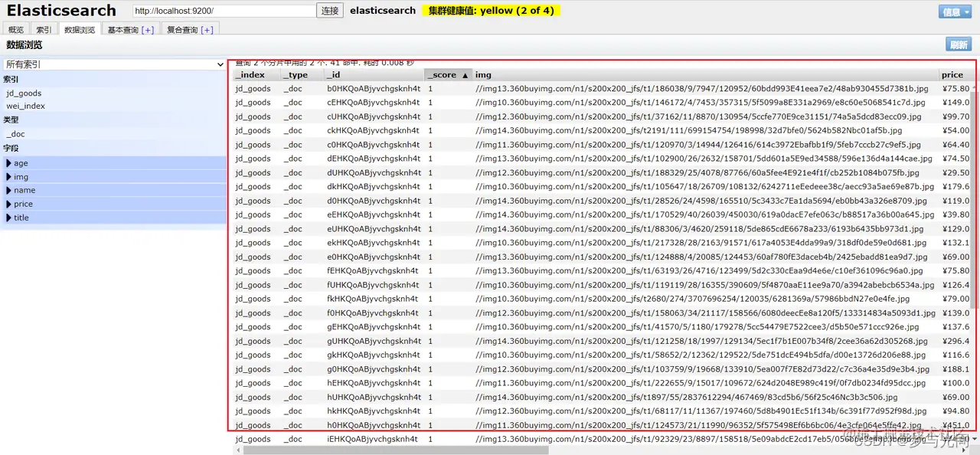Sort by the _index column header
980x455 pixels.
click(256, 75)
